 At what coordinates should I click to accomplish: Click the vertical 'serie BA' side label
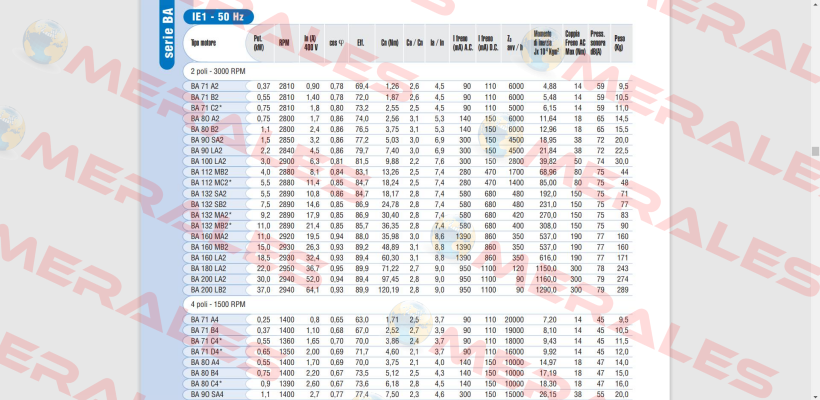[168, 35]
